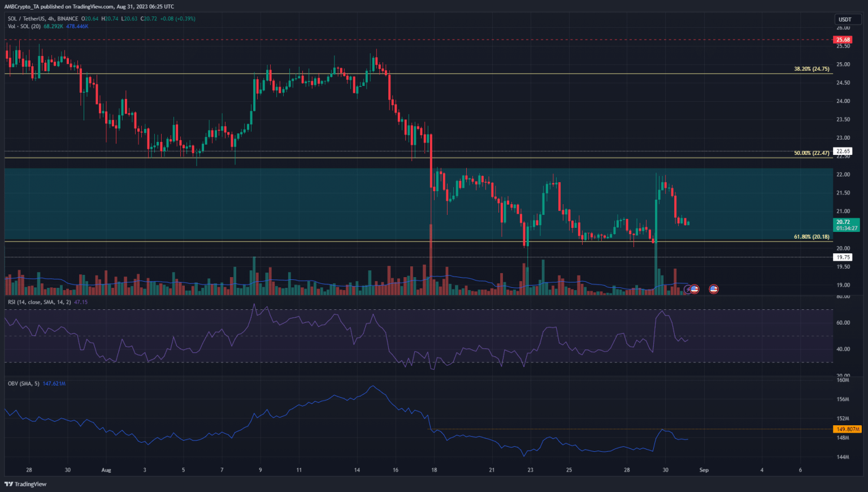
Task: Select the 50.00% (22.47) Fibonacci level label
Action: (811, 153)
